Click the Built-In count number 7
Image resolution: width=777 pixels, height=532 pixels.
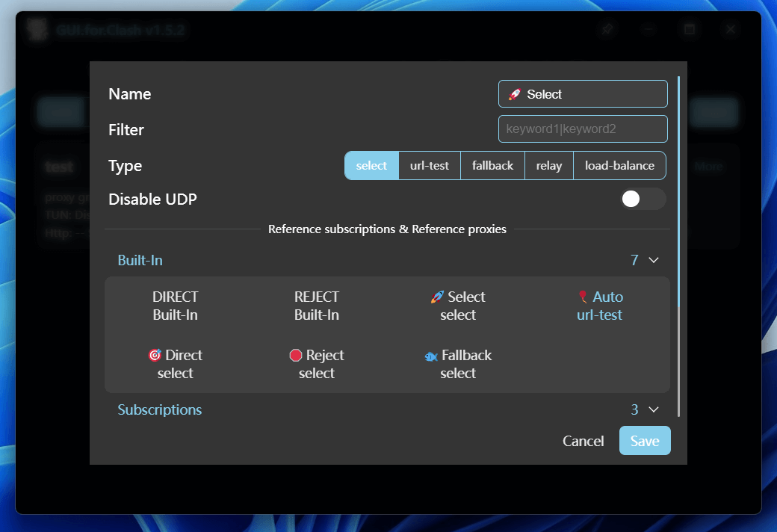[634, 260]
